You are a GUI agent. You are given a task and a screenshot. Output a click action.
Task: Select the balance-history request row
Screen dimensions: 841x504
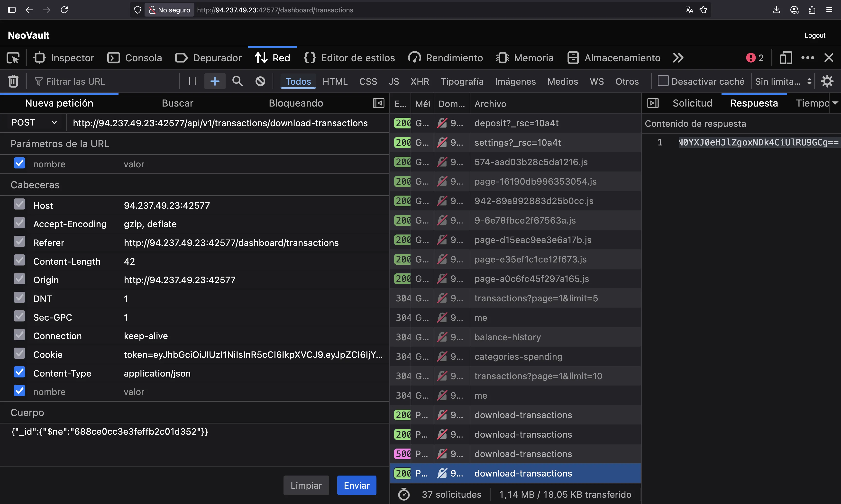click(x=515, y=337)
